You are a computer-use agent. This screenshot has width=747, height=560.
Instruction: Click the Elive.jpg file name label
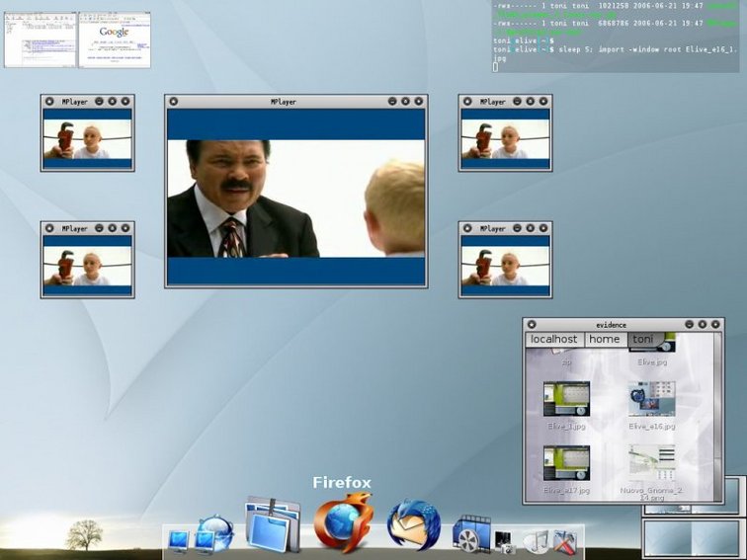click(x=652, y=362)
